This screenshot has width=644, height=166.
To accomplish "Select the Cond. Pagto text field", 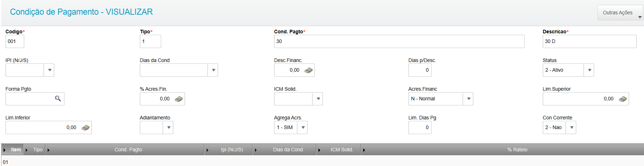I will click(x=399, y=42).
